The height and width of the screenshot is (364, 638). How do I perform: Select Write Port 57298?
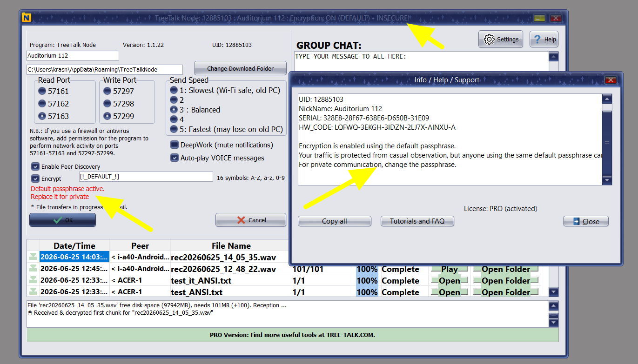coord(107,104)
